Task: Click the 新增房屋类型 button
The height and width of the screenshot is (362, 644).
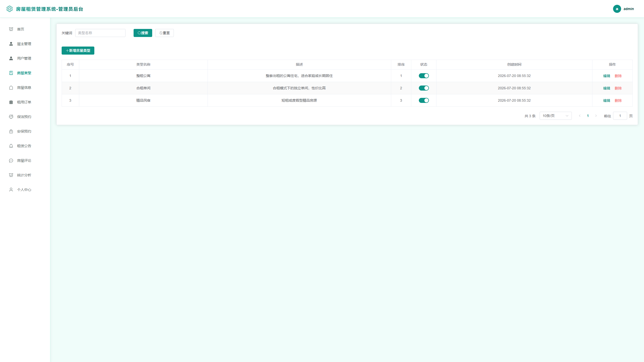Action: (78, 51)
